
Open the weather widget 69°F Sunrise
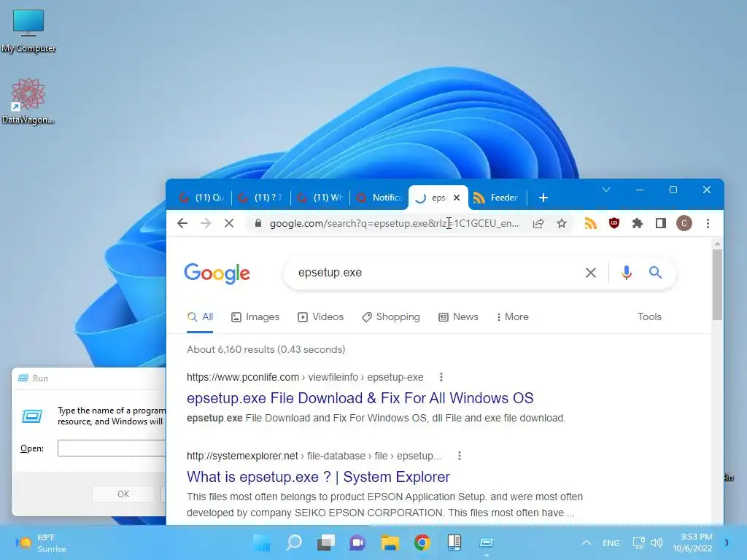(41, 542)
